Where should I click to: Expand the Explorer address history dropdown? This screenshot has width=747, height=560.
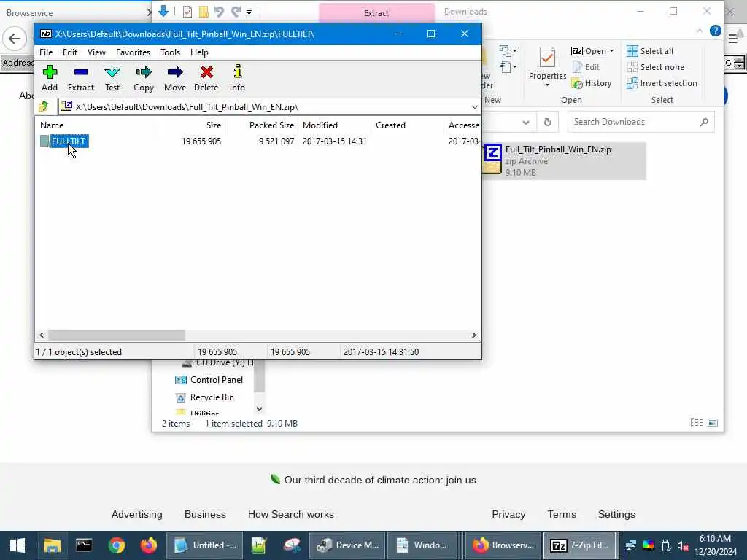[525, 122]
